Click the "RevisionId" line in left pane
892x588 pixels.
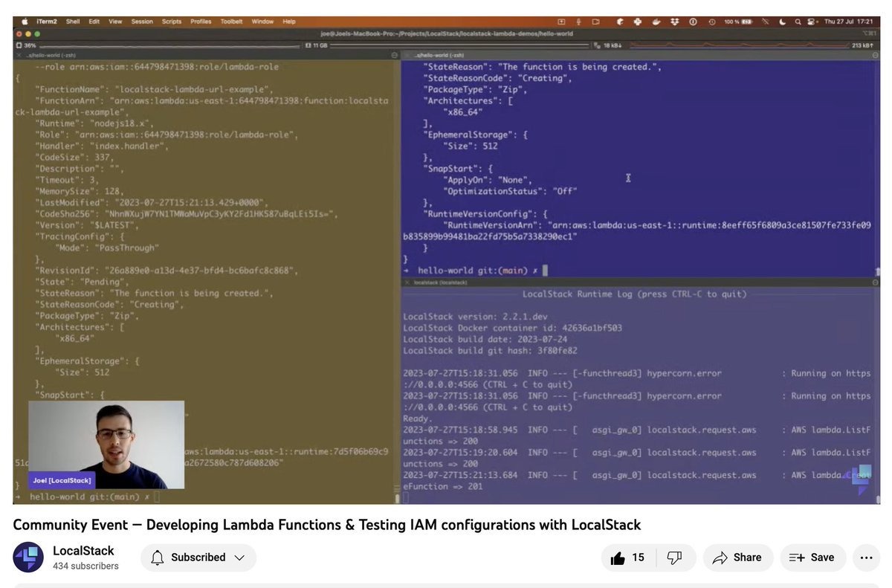click(x=166, y=271)
